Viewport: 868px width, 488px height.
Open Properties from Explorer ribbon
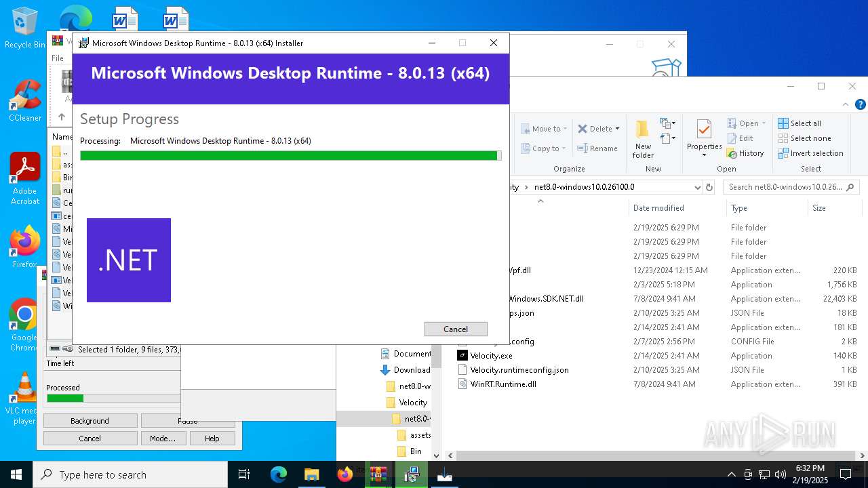[x=704, y=139]
